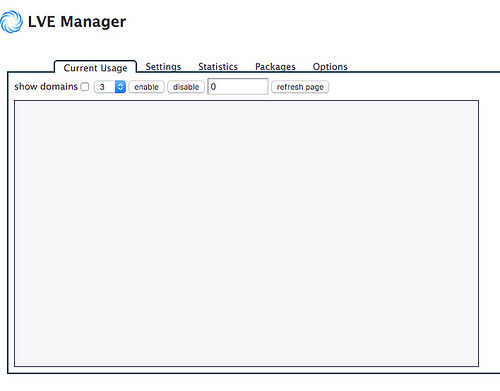Click the LVE Manager title text
Image resolution: width=500 pixels, height=391 pixels.
coord(77,22)
